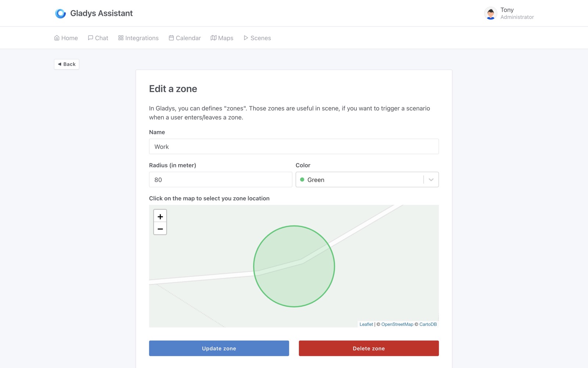Image resolution: width=588 pixels, height=368 pixels.
Task: Zoom out the map with minus button
Action: pyautogui.click(x=160, y=229)
